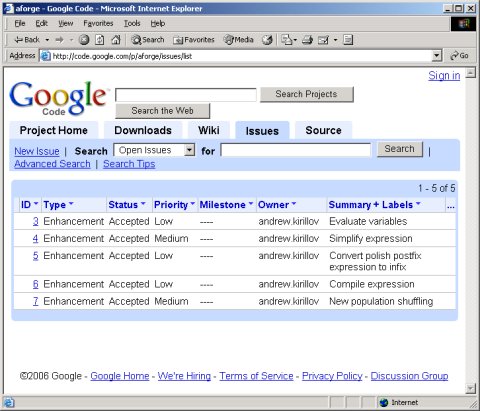Open the History toolbar icon
Screen dimensions: 480x411
click(267, 40)
